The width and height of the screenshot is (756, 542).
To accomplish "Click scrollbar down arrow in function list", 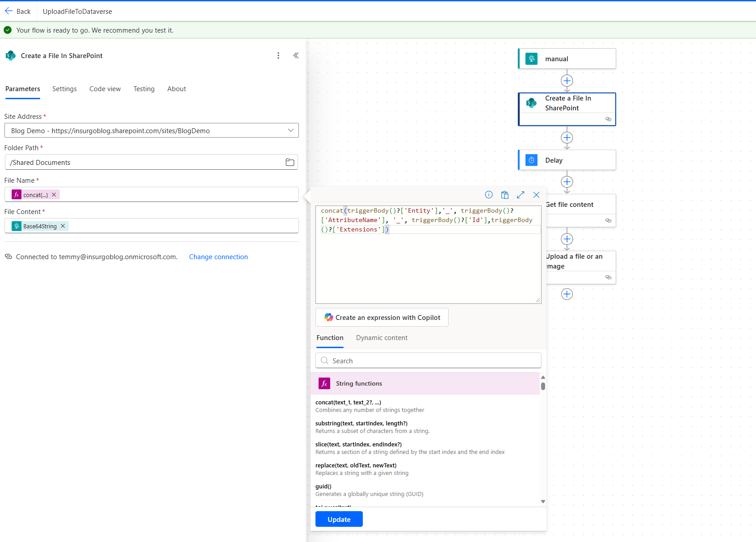I will [543, 501].
